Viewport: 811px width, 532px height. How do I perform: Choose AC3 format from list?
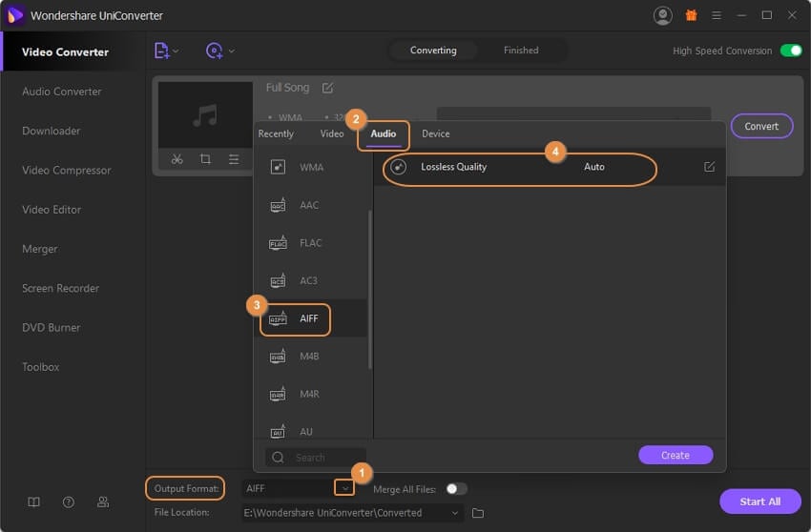click(x=310, y=280)
